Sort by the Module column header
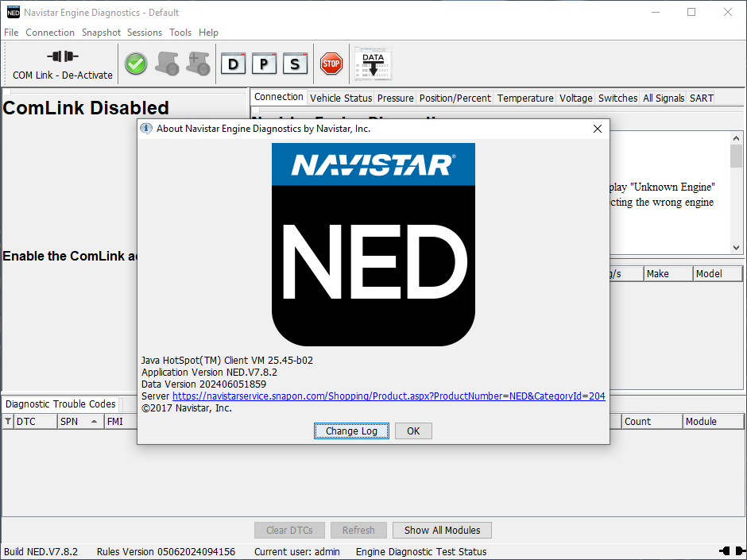 click(713, 422)
